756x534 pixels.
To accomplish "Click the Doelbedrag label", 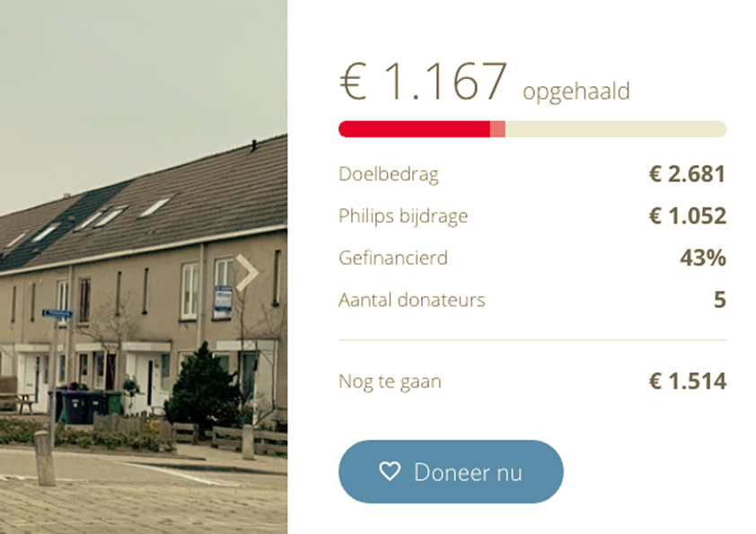I will pyautogui.click(x=389, y=174).
